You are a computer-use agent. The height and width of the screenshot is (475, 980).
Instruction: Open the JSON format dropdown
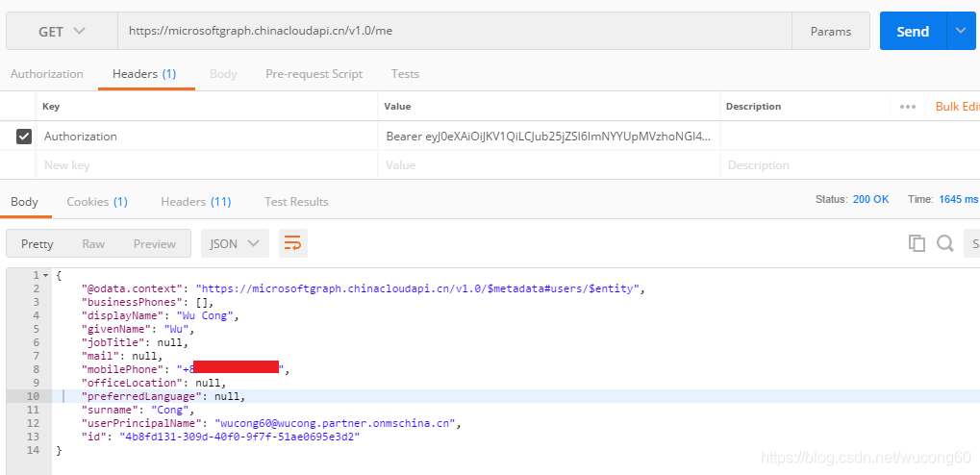point(235,244)
